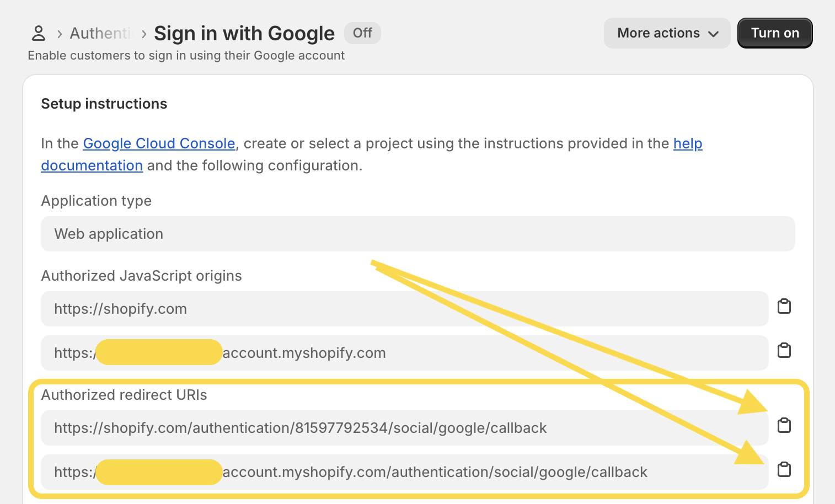This screenshot has height=504, width=835.
Task: Click the Application type label
Action: click(x=96, y=201)
